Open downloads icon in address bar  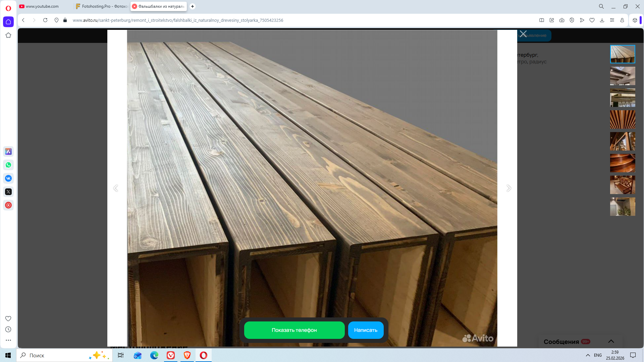(x=602, y=20)
